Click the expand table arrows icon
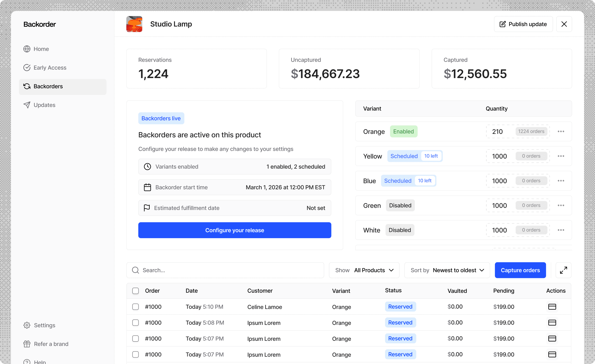This screenshot has height=364, width=595. click(x=563, y=270)
